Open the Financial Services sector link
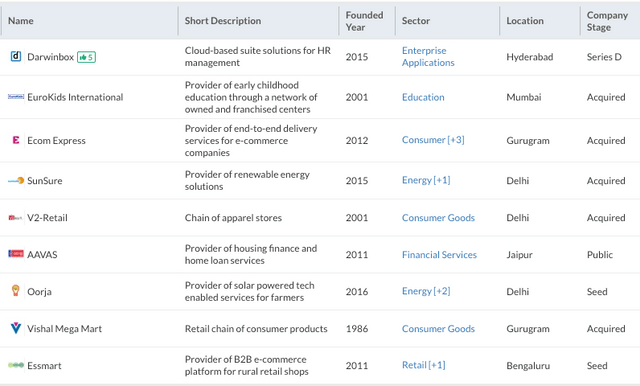The height and width of the screenshot is (386, 640). pyautogui.click(x=439, y=255)
